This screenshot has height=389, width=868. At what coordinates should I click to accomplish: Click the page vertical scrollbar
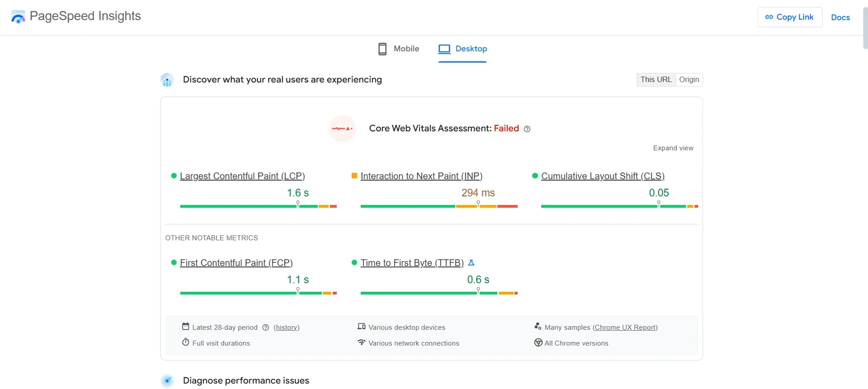pyautogui.click(x=865, y=28)
